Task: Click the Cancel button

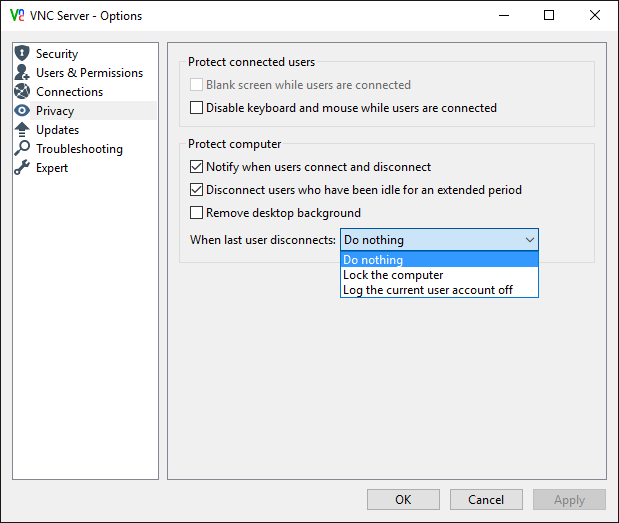Action: click(x=486, y=500)
